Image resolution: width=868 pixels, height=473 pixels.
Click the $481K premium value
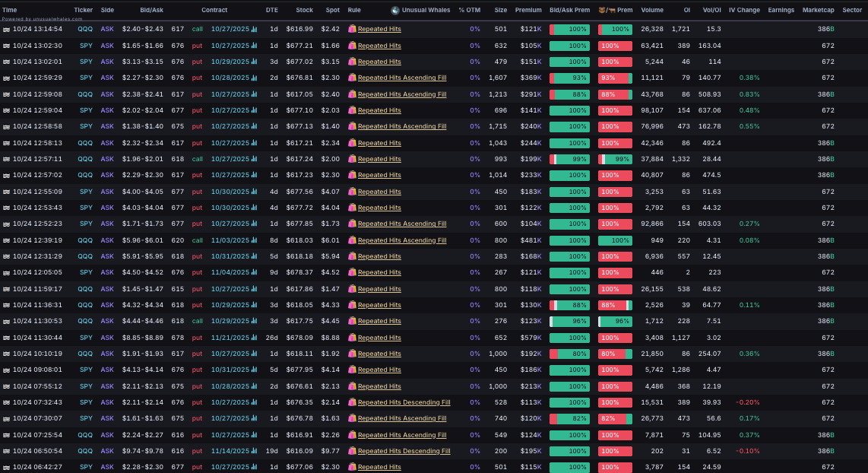[x=531, y=240]
